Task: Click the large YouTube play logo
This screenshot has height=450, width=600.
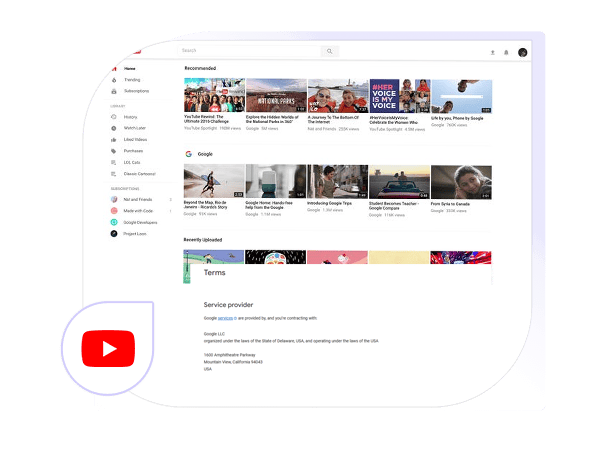Action: tap(108, 349)
